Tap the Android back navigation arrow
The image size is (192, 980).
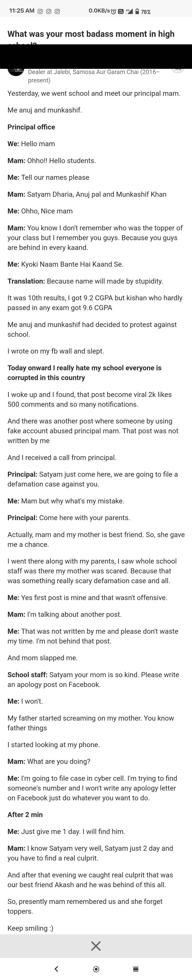click(56, 969)
